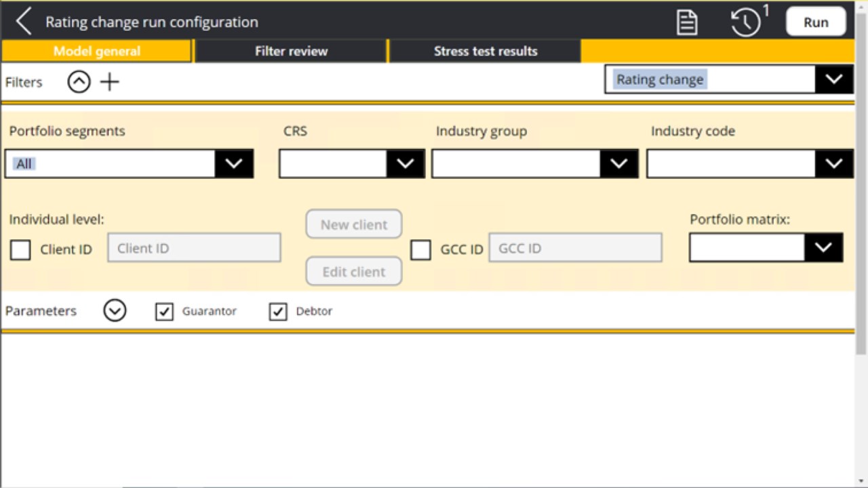Open the Portfolio matrix dropdown
Viewport: 868px width, 488px height.
tap(766, 247)
